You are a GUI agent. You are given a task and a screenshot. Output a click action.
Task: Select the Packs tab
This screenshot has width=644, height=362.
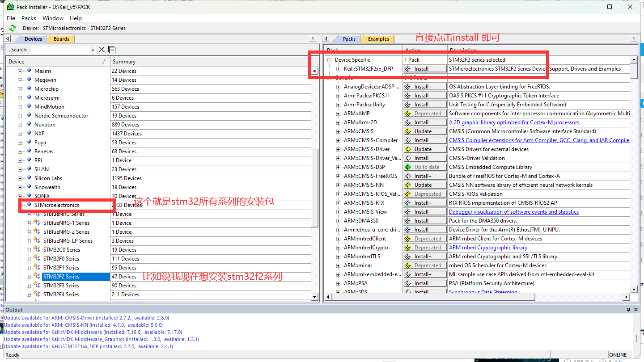[349, 39]
